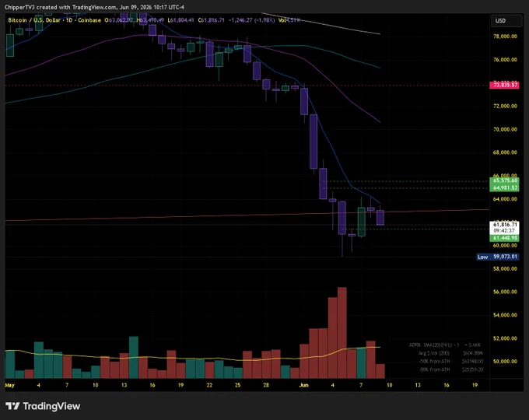Click the 68,000.00 price axis label
The height and width of the screenshot is (420, 529).
505,152
